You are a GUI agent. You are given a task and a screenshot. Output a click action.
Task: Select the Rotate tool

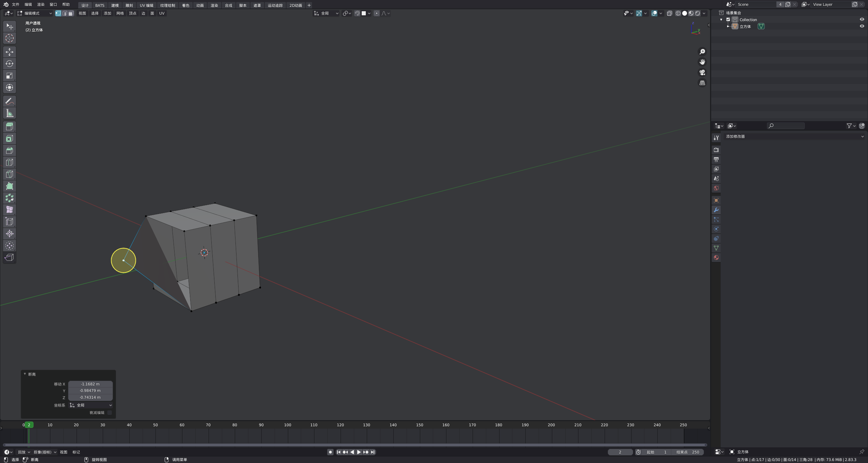tap(10, 64)
